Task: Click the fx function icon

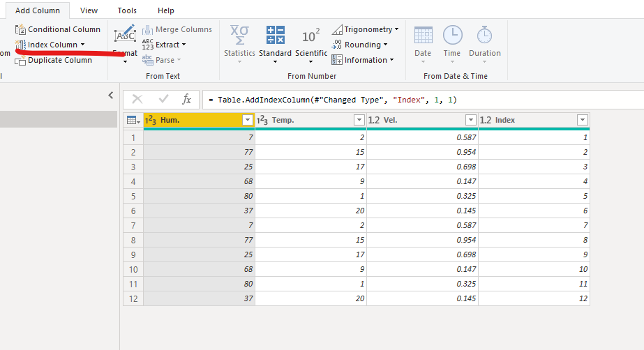Action: click(x=186, y=99)
